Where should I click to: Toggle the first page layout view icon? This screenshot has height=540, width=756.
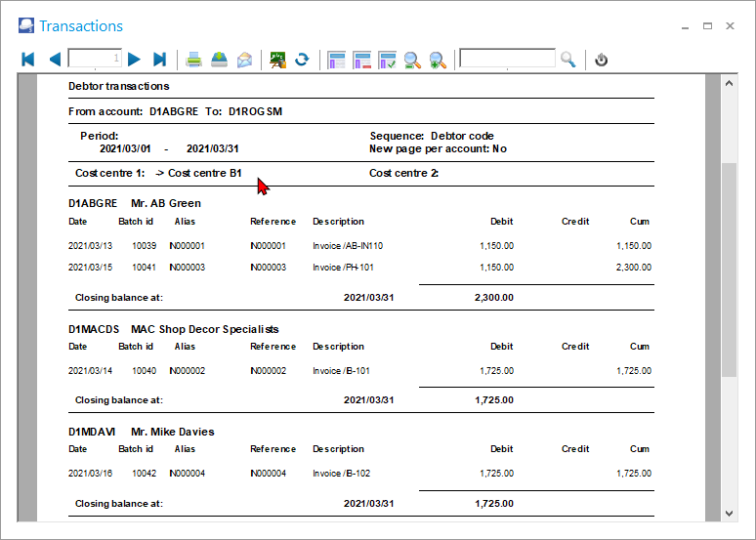tap(337, 60)
